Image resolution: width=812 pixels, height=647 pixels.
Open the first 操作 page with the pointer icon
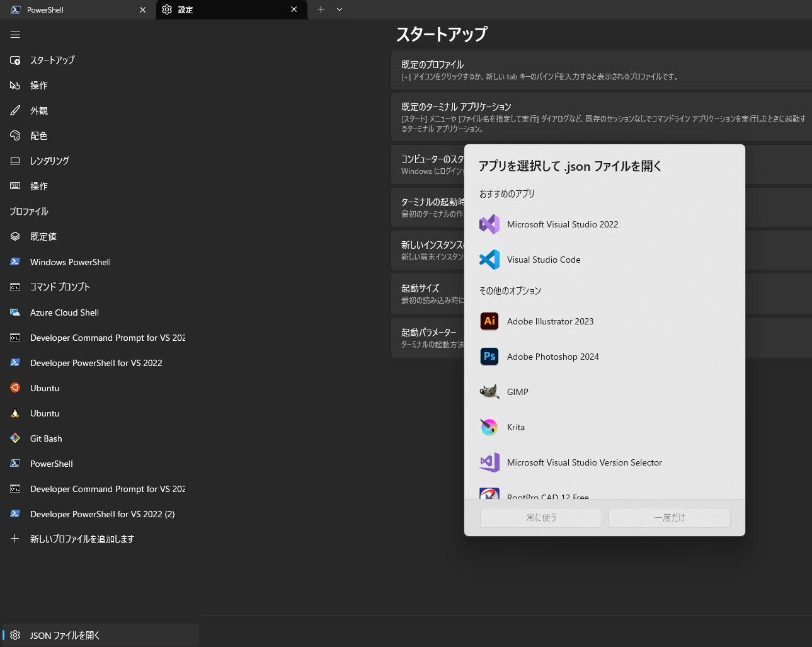tap(101, 85)
